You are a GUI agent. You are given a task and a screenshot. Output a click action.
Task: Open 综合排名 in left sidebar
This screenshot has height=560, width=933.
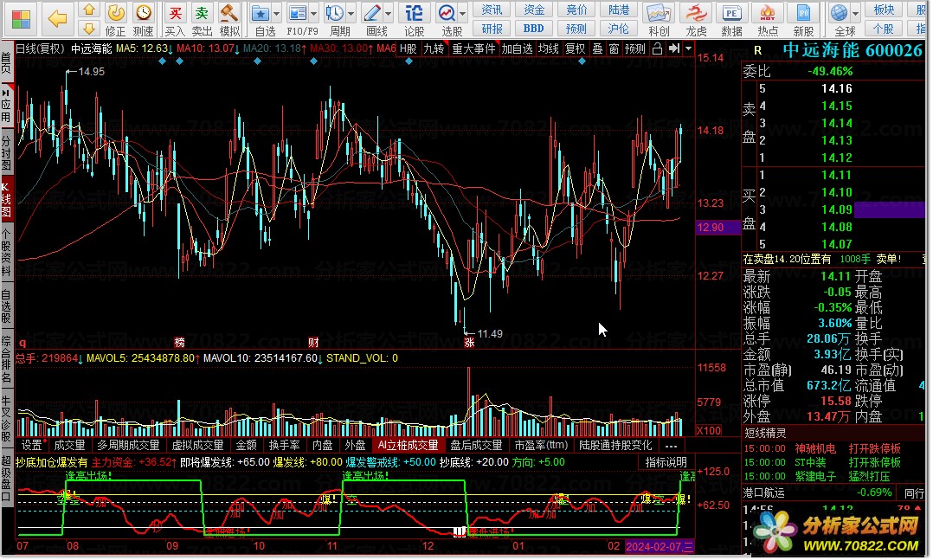click(x=7, y=360)
